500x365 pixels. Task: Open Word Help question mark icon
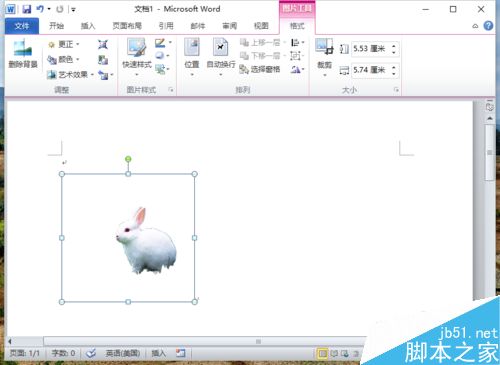(488, 26)
